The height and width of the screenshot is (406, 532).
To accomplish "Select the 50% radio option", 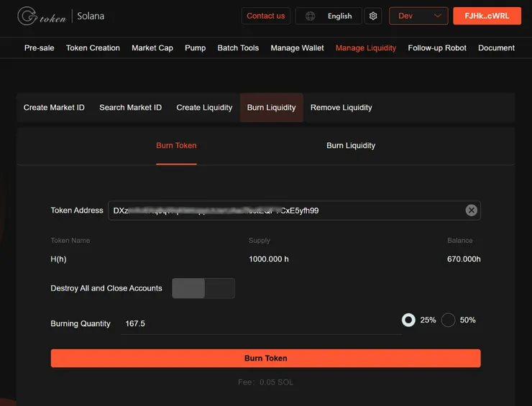I will click(449, 320).
